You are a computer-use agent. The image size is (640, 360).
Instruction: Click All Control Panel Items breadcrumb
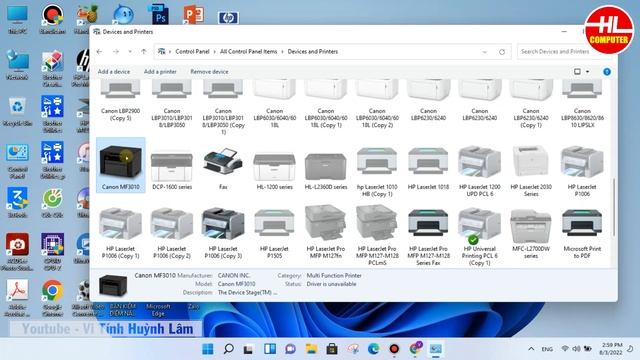pyautogui.click(x=249, y=52)
